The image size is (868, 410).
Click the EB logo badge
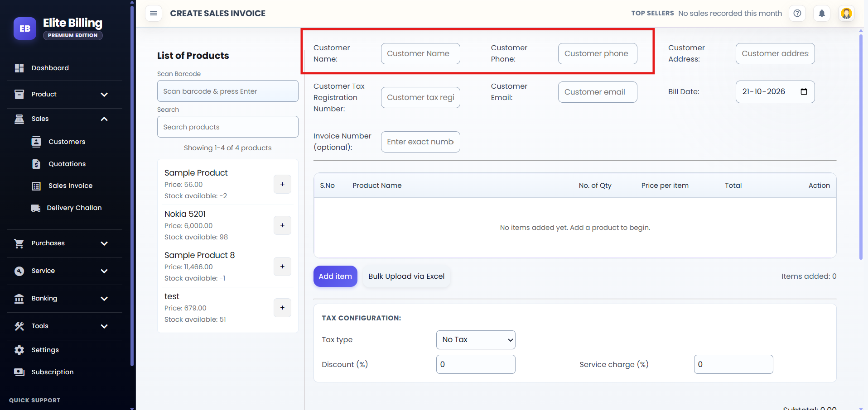pos(25,29)
